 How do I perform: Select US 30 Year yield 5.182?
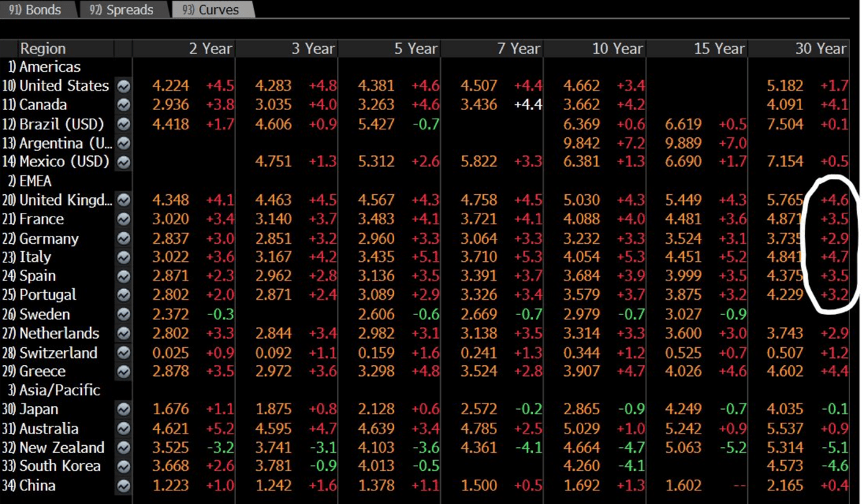click(785, 86)
